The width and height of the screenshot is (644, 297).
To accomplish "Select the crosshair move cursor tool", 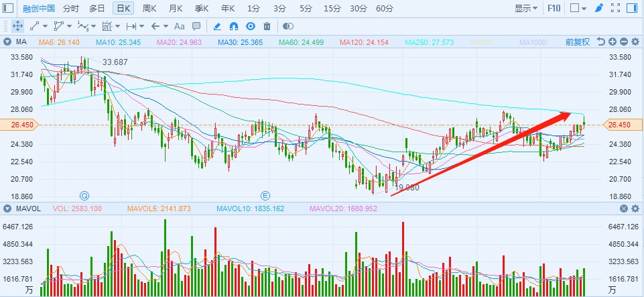I will tap(18, 26).
